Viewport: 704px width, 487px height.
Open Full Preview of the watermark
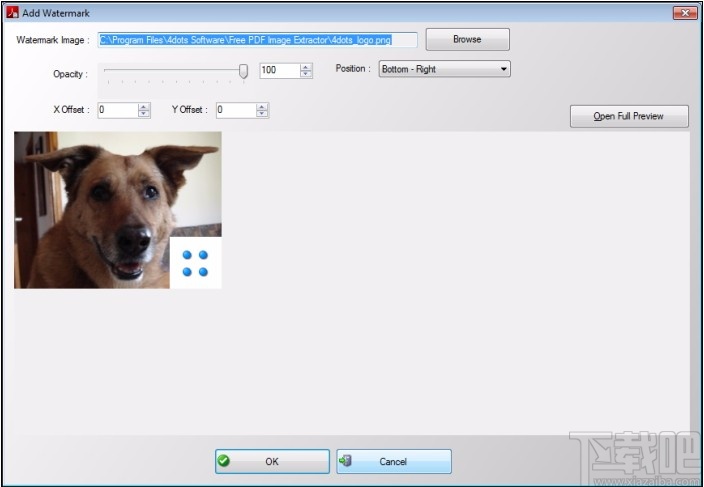(x=629, y=116)
